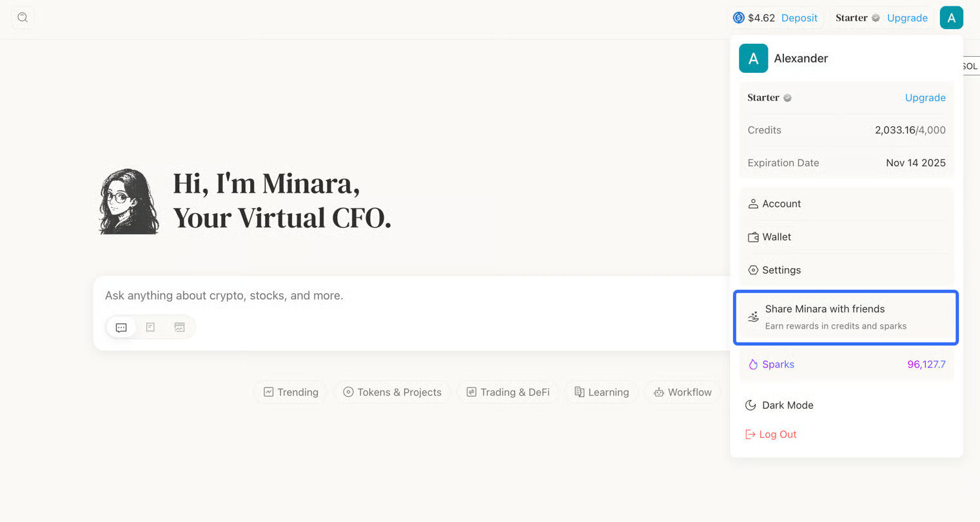The width and height of the screenshot is (980, 522).
Task: Open the Account menu item
Action: (x=781, y=204)
